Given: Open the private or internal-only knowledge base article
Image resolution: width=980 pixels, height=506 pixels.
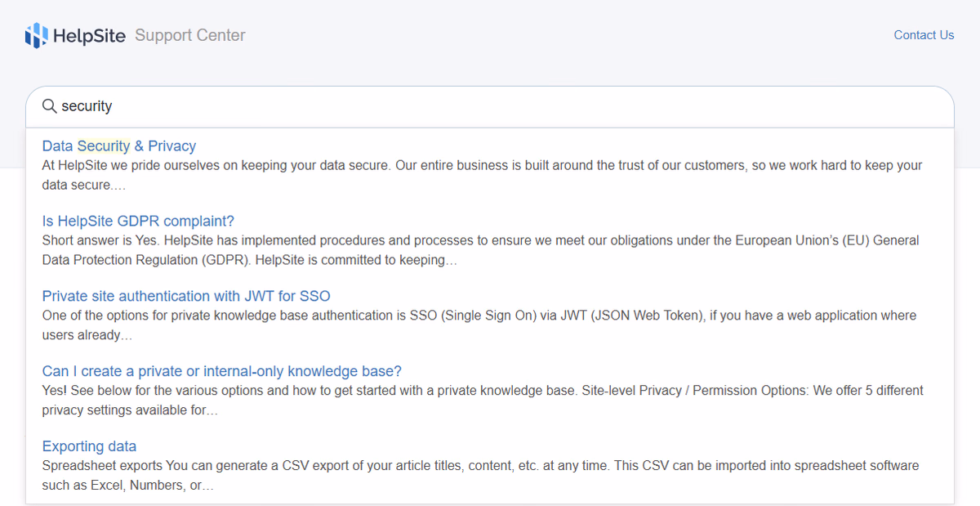Looking at the screenshot, I should point(222,372).
